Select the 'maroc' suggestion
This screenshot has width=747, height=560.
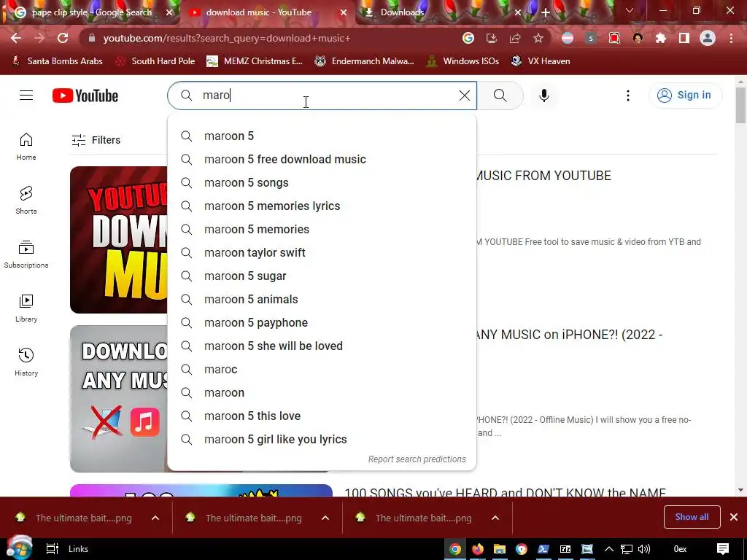(x=322, y=370)
